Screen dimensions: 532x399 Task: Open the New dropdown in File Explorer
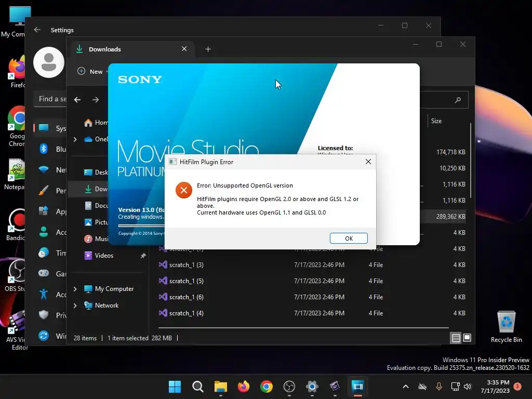pyautogui.click(x=92, y=71)
